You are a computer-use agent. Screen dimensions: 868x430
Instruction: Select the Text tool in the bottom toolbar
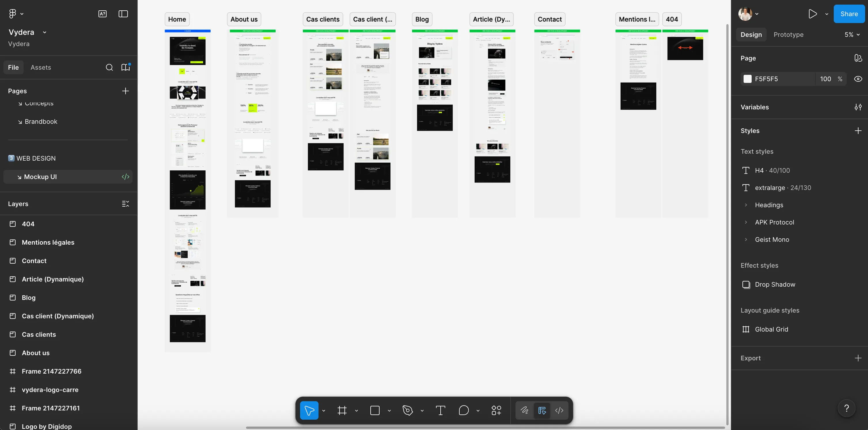coord(440,410)
